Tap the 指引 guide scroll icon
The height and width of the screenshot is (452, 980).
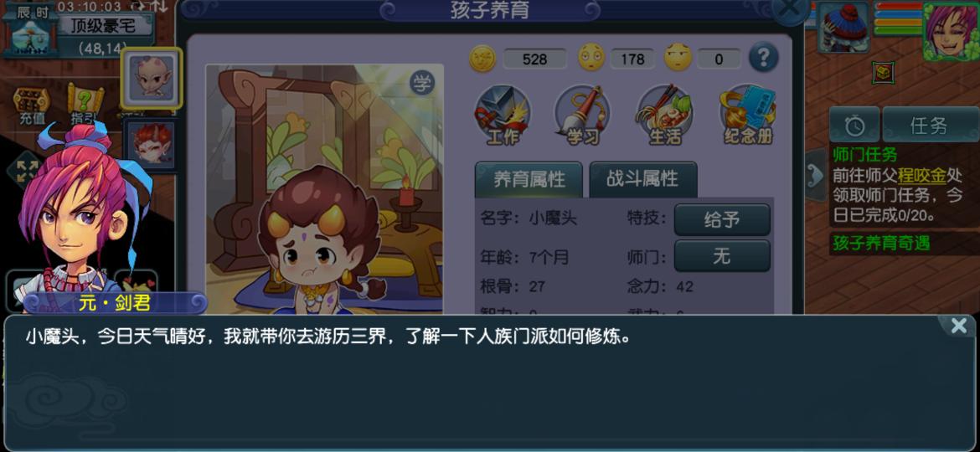coord(85,105)
